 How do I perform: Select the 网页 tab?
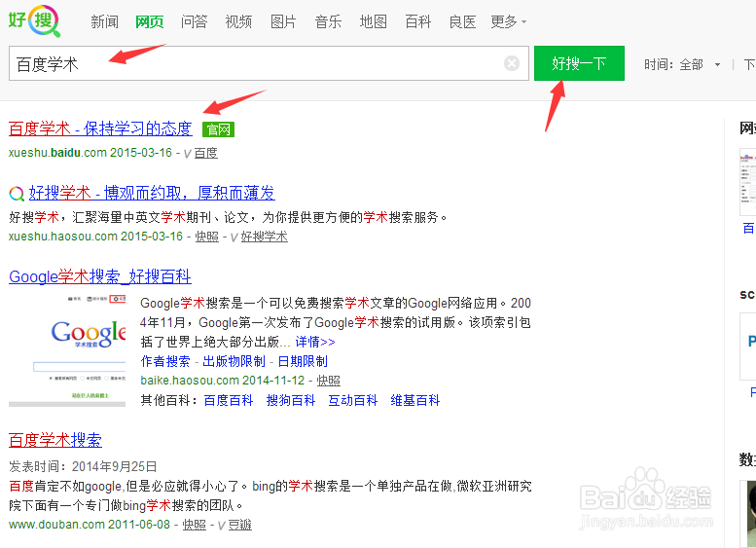pos(150,21)
